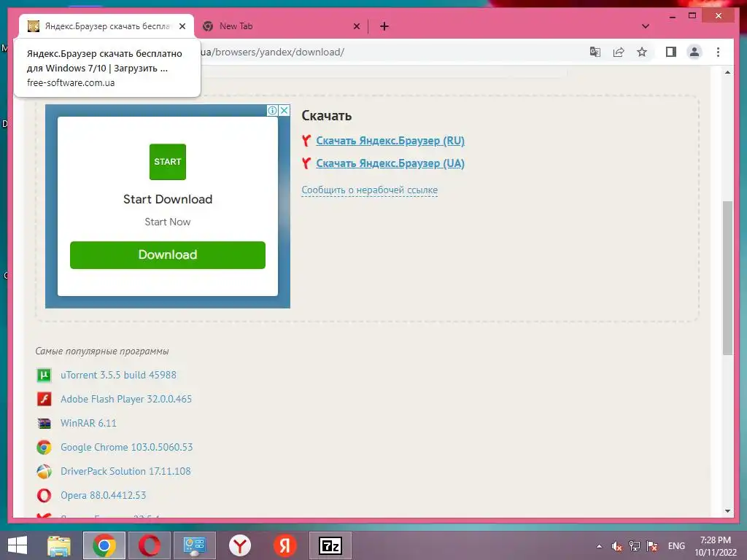This screenshot has width=747, height=560.
Task: Click Chrome icon in the taskbar
Action: pos(104,545)
